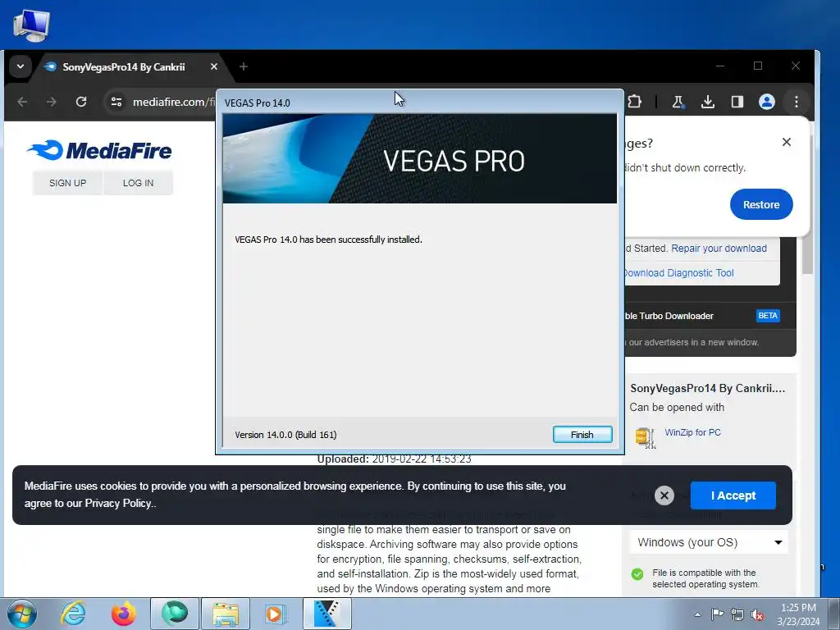Launch Internet Explorer from taskbar
Viewport: 840px width, 630px height.
click(73, 614)
